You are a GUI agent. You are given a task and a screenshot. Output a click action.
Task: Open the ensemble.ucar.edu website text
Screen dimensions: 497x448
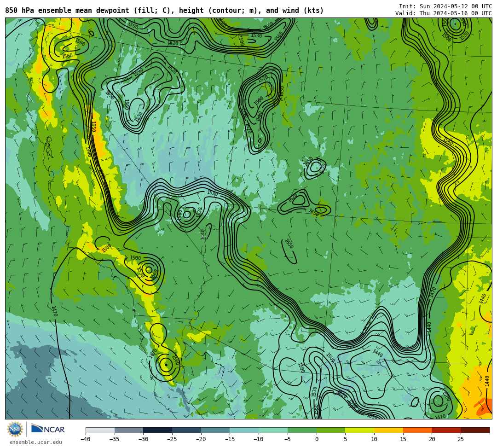[x=36, y=442]
